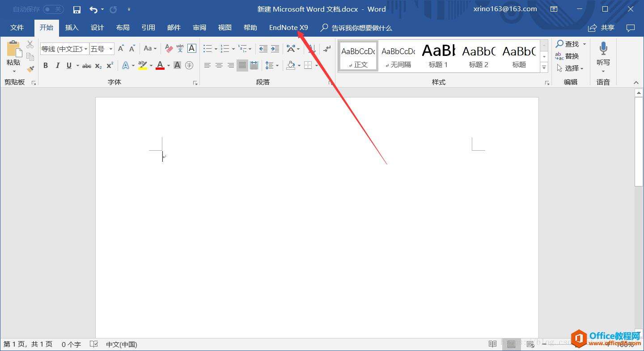The width and height of the screenshot is (644, 351).
Task: Click the 替换 Replace button
Action: [567, 56]
